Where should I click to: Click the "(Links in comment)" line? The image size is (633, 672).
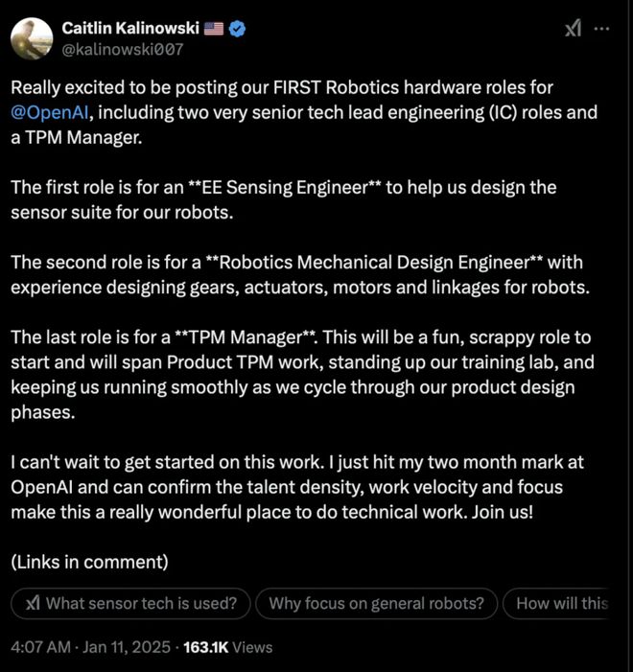pos(90,561)
